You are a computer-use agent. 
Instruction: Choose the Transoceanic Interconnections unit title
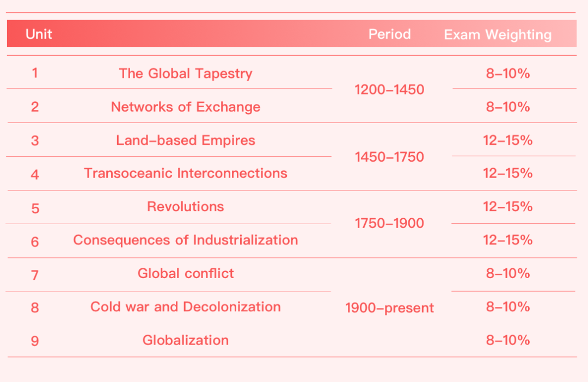(x=186, y=174)
